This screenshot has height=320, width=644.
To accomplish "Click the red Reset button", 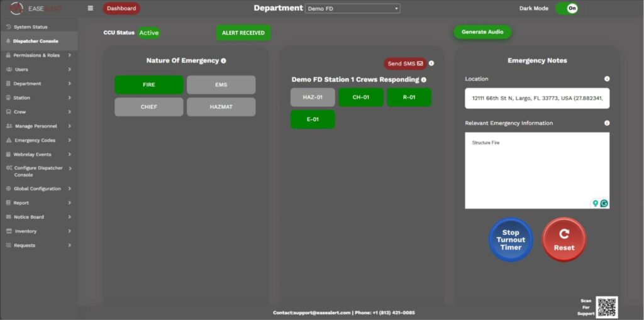I will 563,240.
